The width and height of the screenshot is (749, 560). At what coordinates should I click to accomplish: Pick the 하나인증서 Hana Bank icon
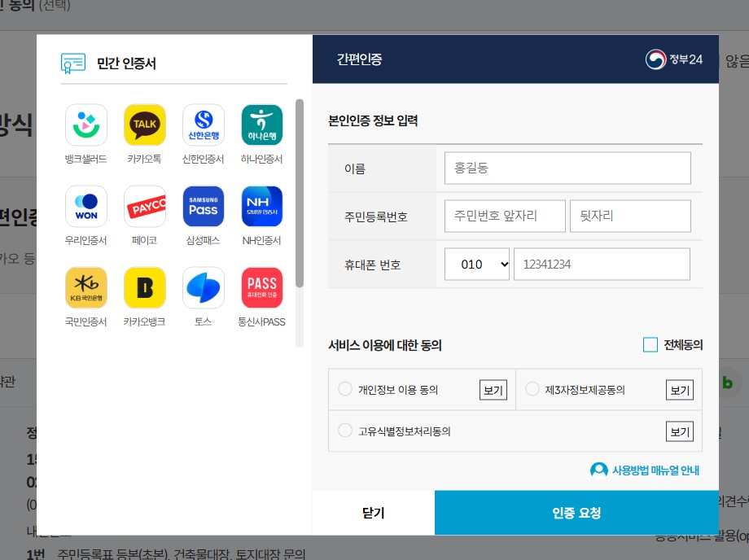pyautogui.click(x=262, y=125)
